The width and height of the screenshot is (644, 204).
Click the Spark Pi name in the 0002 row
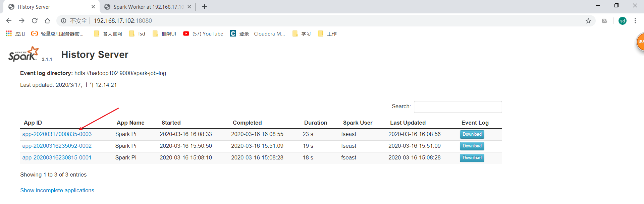[x=126, y=146]
